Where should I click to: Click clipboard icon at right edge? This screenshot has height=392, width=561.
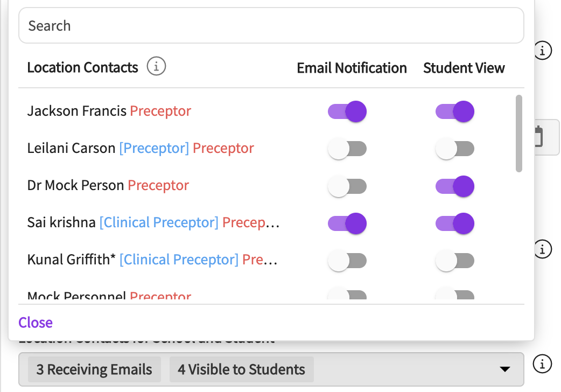(x=538, y=137)
